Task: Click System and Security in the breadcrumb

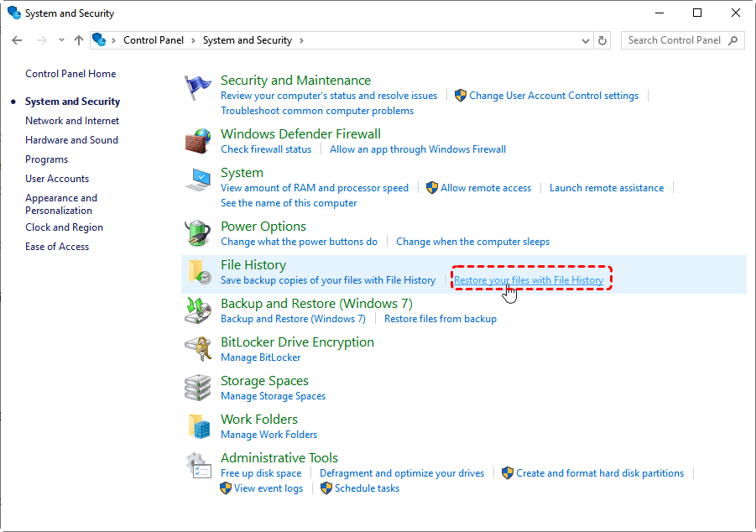Action: click(x=248, y=40)
